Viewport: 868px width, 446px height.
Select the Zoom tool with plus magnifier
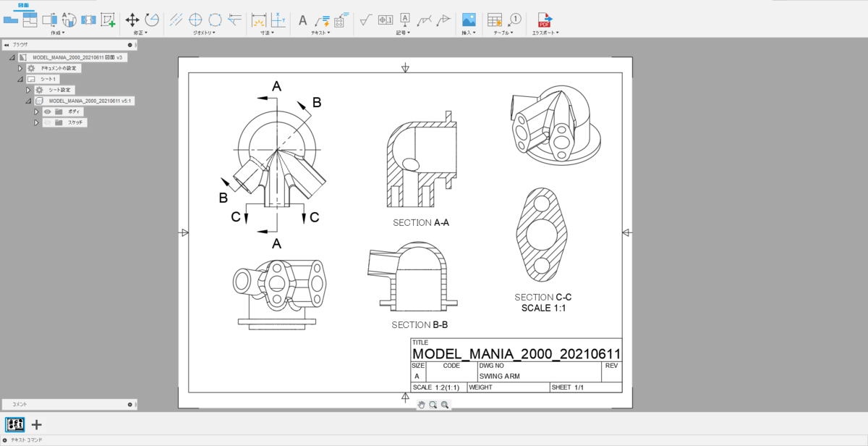tap(445, 405)
